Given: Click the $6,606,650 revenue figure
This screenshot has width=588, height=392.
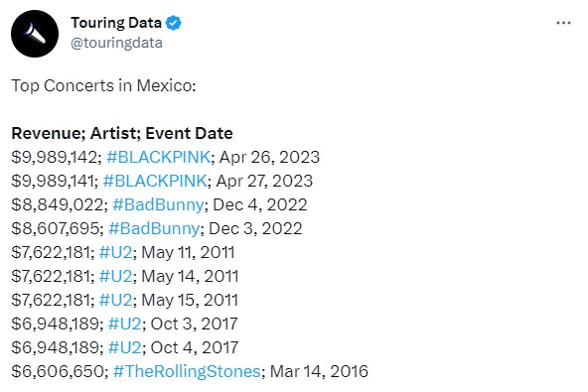Looking at the screenshot, I should click(x=59, y=372).
